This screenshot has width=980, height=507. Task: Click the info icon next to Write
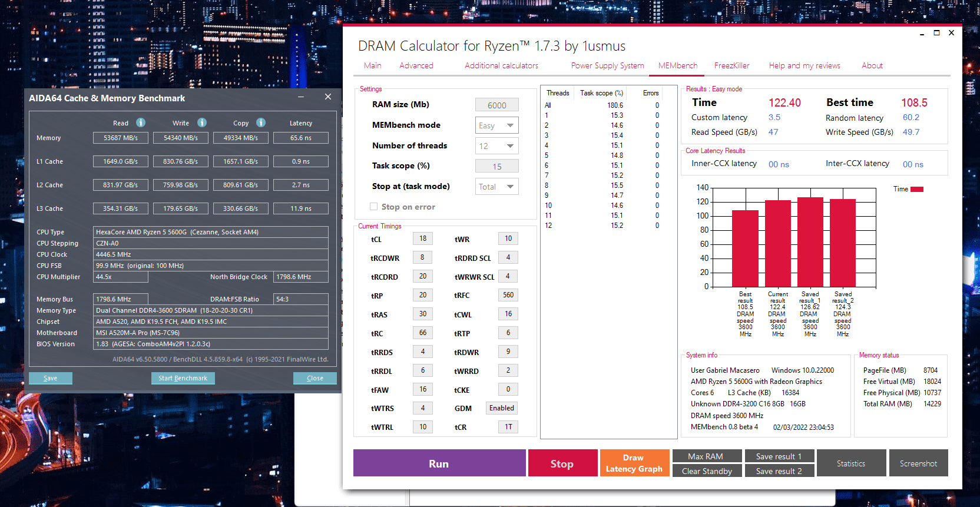coord(202,122)
